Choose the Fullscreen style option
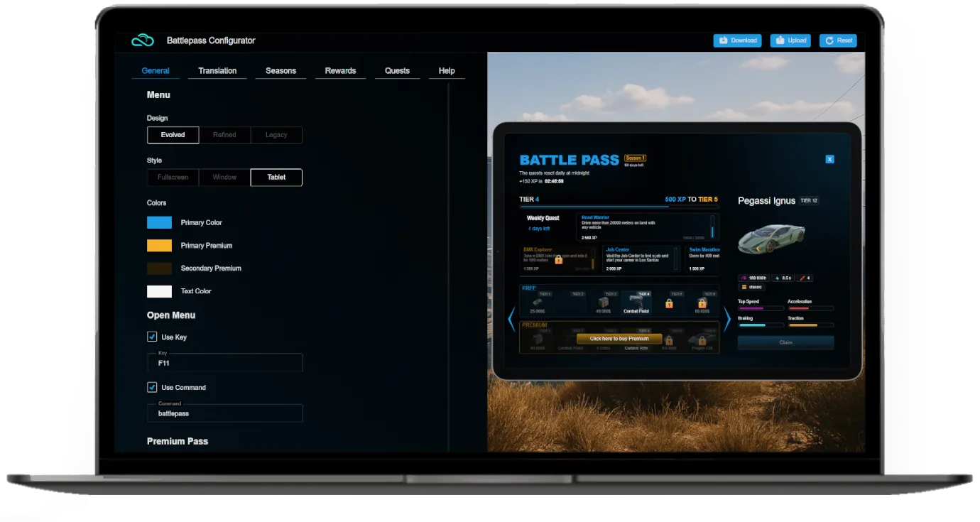Image resolution: width=980 pixels, height=522 pixels. pos(173,177)
